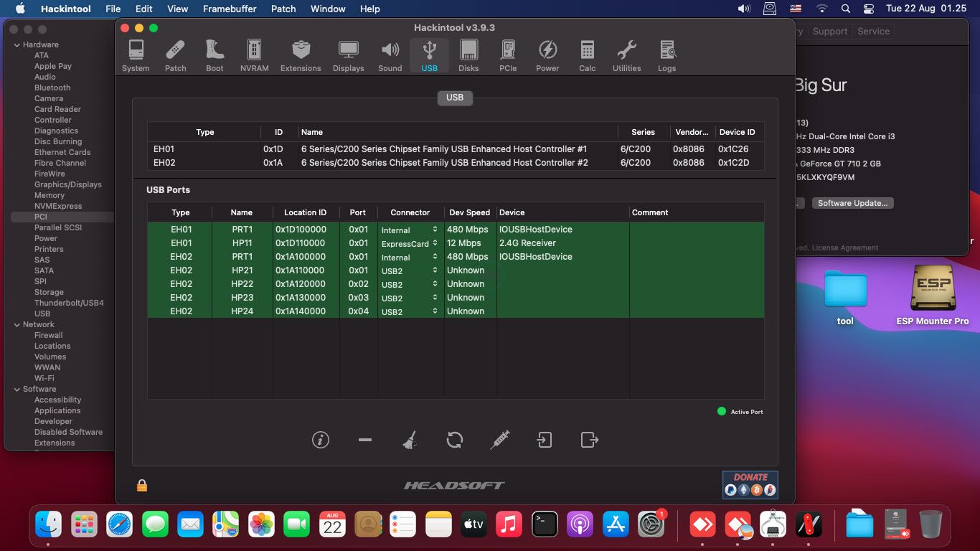
Task: Click the Software Update button
Action: 852,203
